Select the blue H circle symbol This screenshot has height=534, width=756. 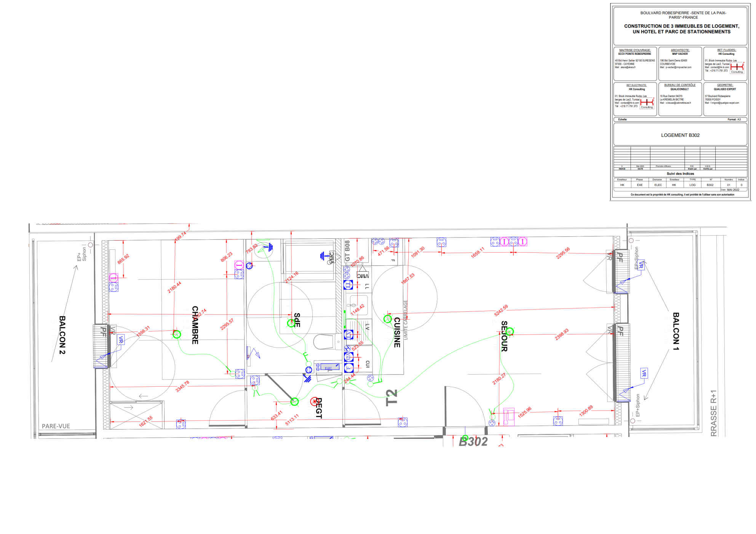coord(347,348)
